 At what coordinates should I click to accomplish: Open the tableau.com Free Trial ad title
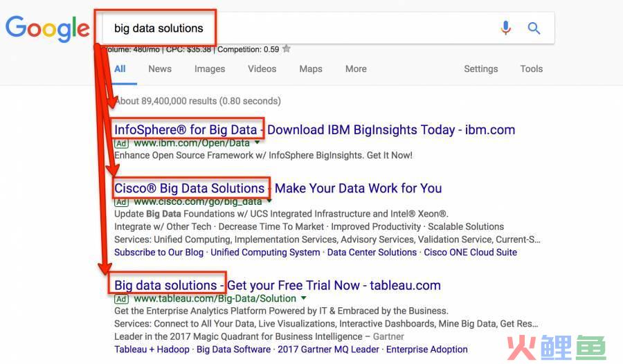(x=278, y=285)
